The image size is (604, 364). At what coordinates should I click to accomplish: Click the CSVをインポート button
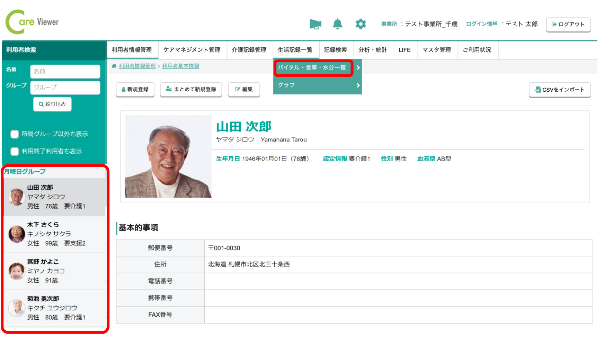coord(559,90)
